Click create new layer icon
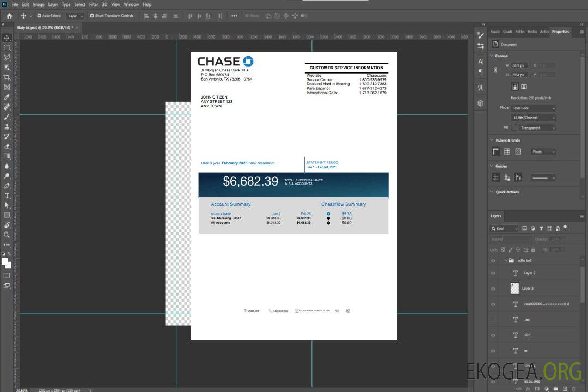 pos(565,389)
